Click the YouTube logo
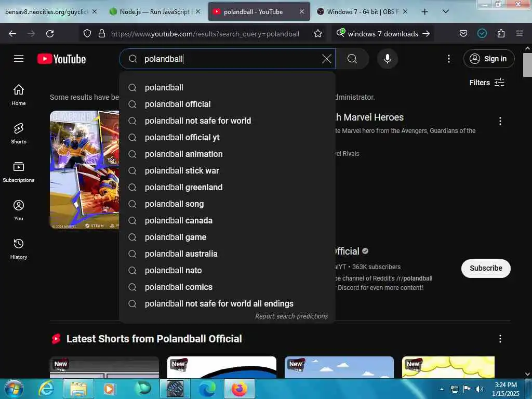Screen dimensions: 532x399 [61, 59]
